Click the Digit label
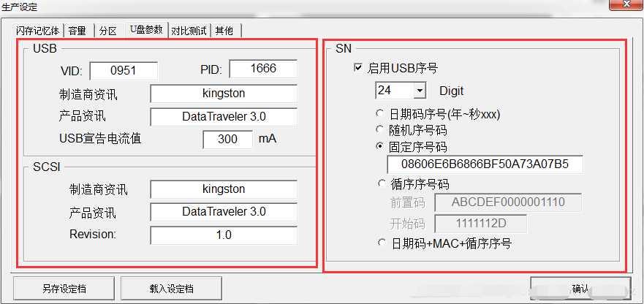This screenshot has height=304, width=644. (451, 91)
